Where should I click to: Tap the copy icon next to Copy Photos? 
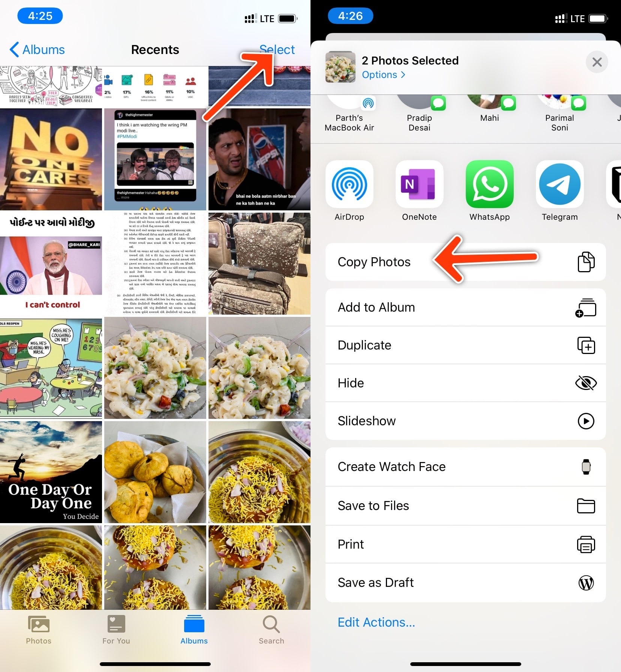click(586, 262)
